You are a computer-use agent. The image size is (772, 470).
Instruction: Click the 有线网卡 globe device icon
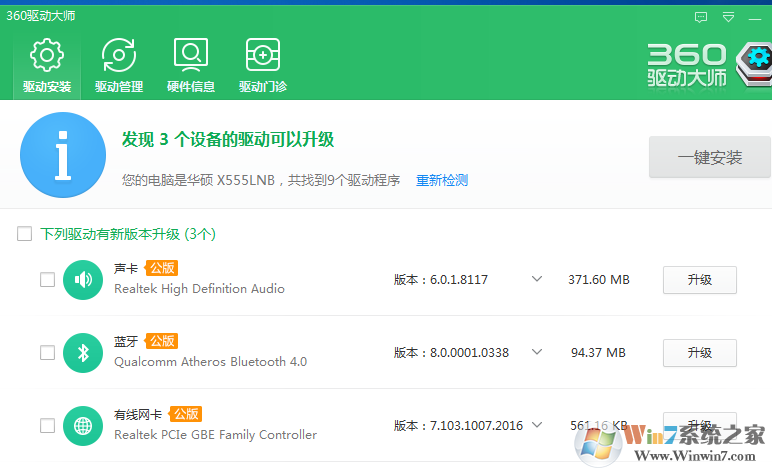(x=84, y=425)
